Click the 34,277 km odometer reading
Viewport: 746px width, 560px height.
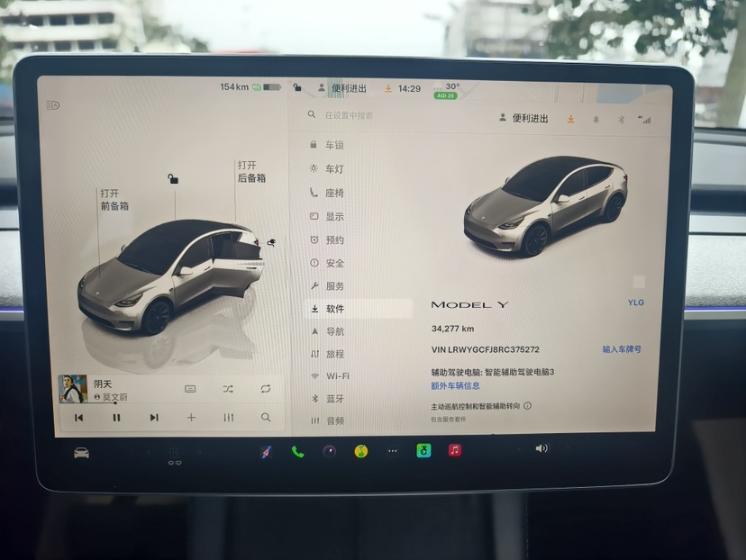[x=452, y=329]
